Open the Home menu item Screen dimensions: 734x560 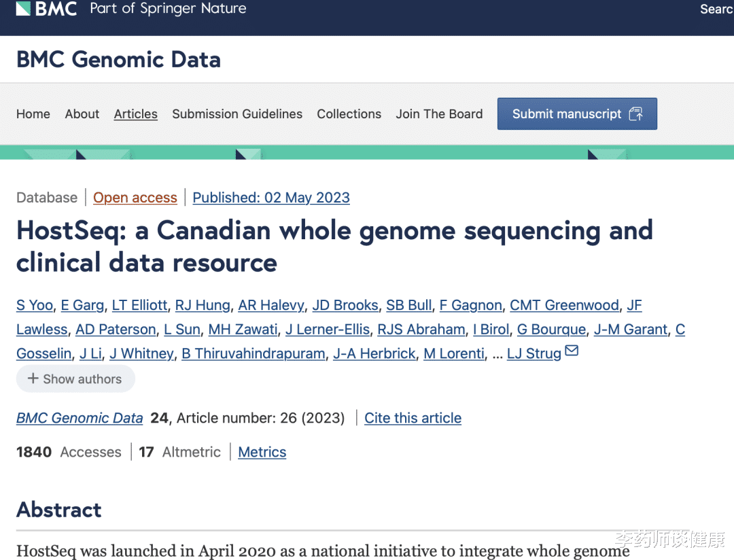point(33,114)
